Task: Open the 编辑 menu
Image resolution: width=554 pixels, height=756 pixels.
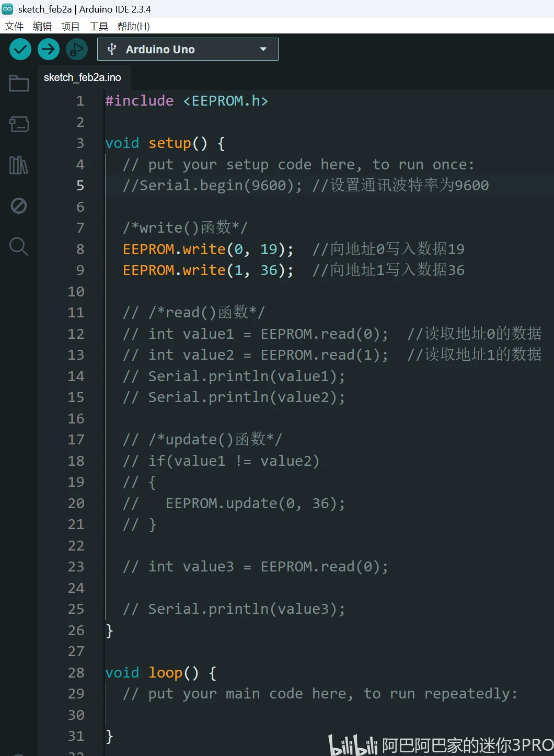Action: [42, 26]
